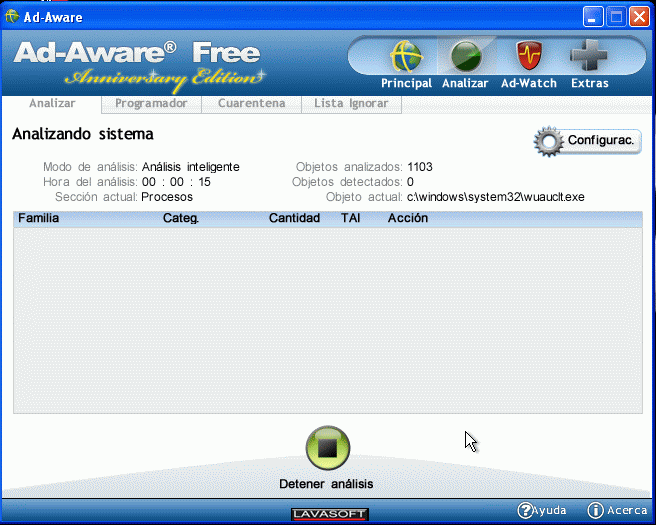Open the Principal globe icon
This screenshot has width=656, height=525.
[406, 58]
